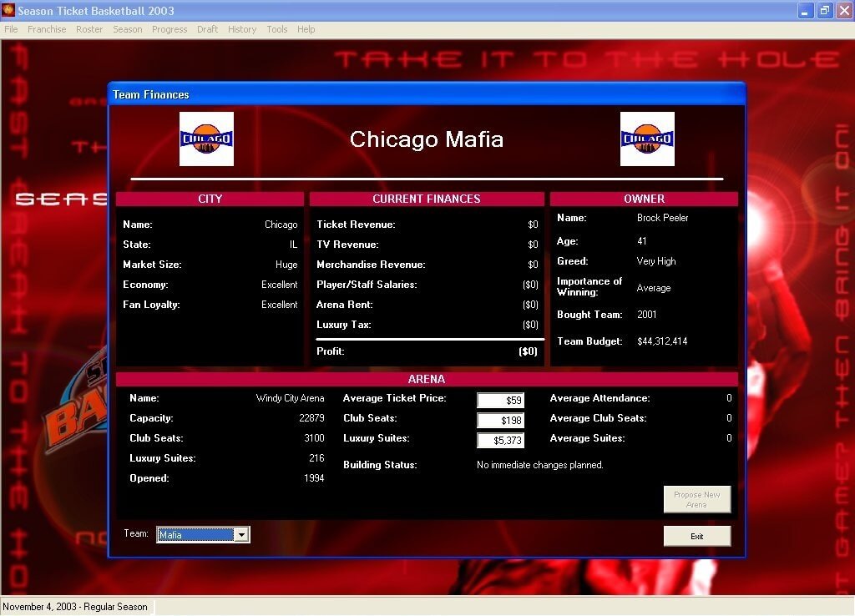855x616 pixels.
Task: Click the Greed value Very High
Action: (656, 261)
